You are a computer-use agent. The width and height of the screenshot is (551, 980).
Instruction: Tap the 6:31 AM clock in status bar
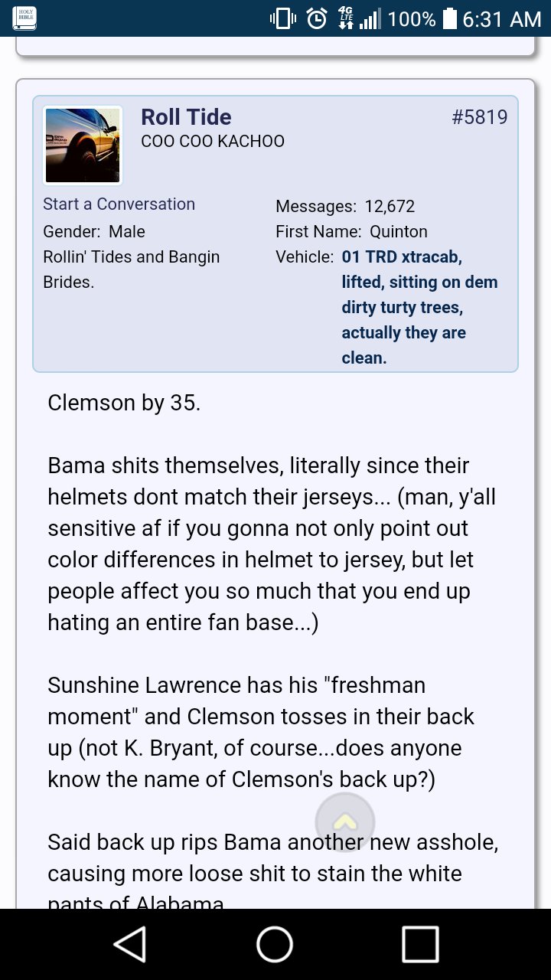[502, 18]
